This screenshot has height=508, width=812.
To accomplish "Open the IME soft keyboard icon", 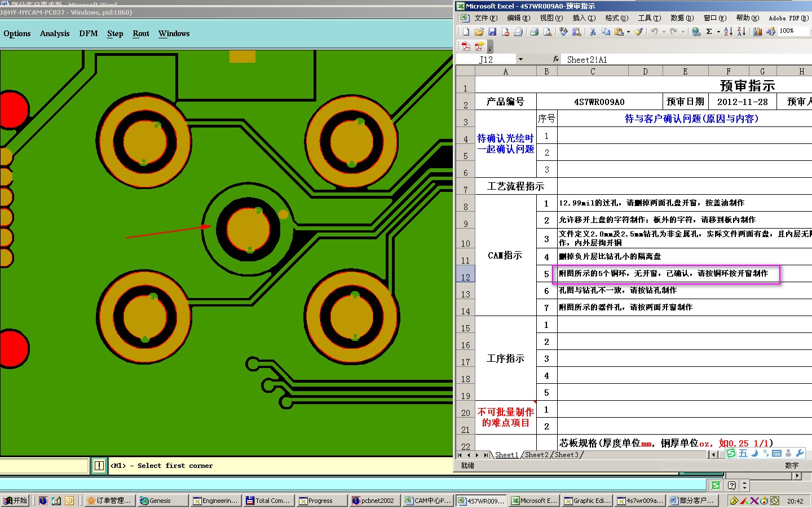I will (x=776, y=453).
